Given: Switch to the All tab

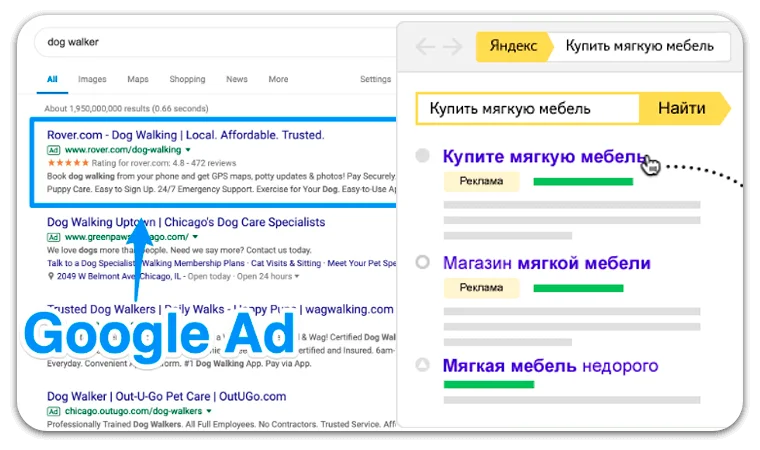Looking at the screenshot, I should (52, 79).
